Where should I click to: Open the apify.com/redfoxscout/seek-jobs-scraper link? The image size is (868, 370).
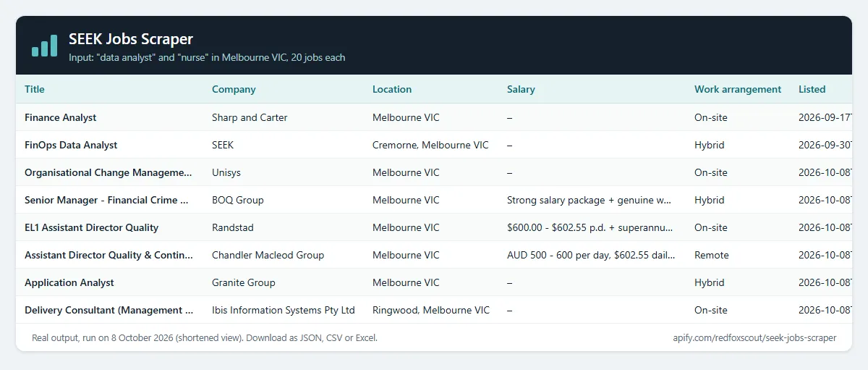coord(754,337)
